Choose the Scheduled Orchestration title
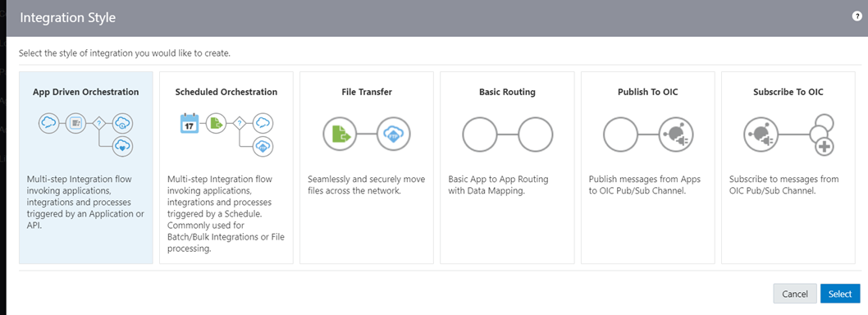Image resolution: width=868 pixels, height=315 pixels. pyautogui.click(x=226, y=92)
